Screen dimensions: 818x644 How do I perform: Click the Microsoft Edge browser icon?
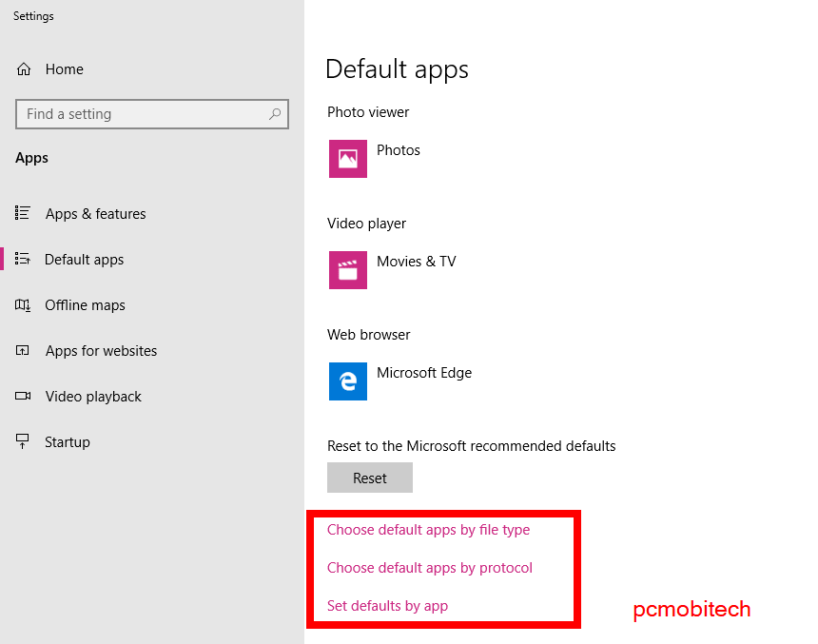(348, 381)
